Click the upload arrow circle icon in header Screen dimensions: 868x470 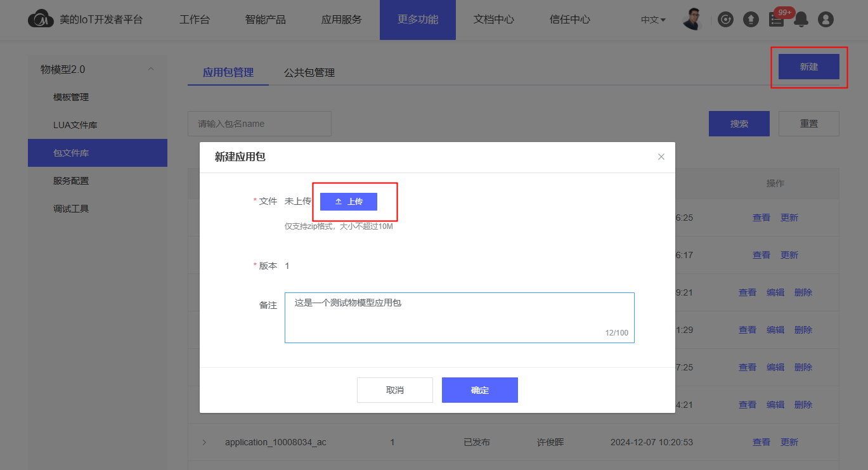click(751, 20)
